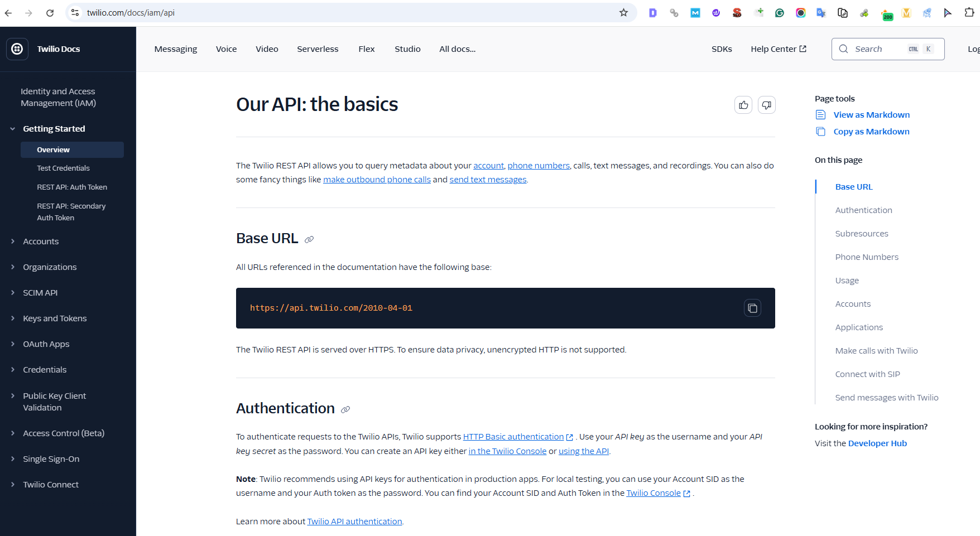
Task: Jump to Make calls with Twilio section
Action: 876,351
